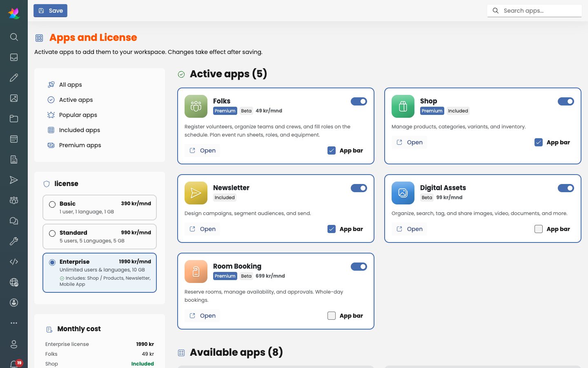This screenshot has width=588, height=368.
Task: Open the search icon in left sidebar
Action: click(x=14, y=37)
